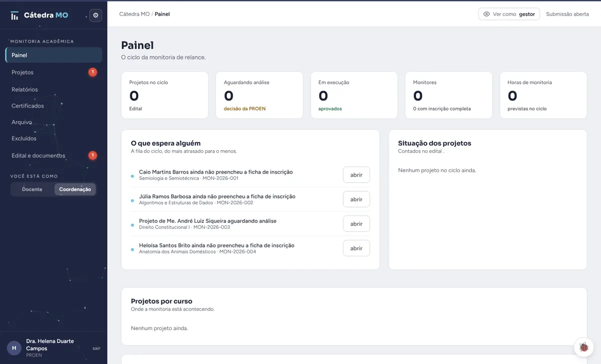This screenshot has height=364, width=601.
Task: Open Certificados in the sidebar
Action: [x=54, y=106]
